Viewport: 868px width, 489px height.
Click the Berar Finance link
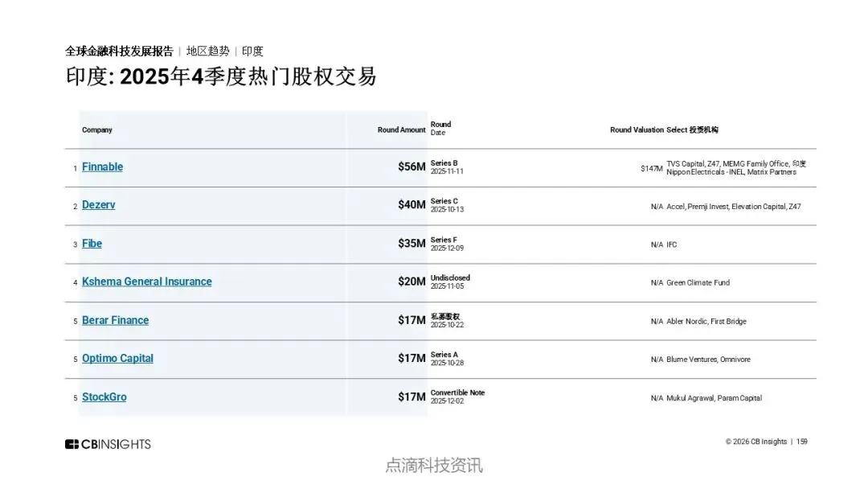click(115, 321)
